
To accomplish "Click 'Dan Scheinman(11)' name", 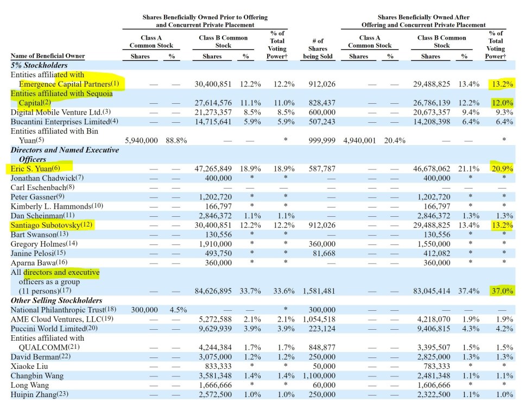I will (42, 216).
